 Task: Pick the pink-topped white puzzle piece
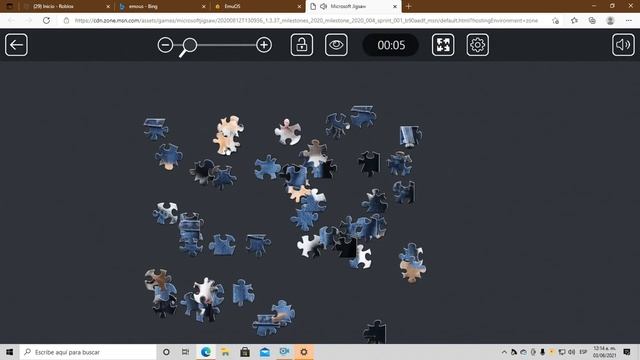(x=288, y=132)
